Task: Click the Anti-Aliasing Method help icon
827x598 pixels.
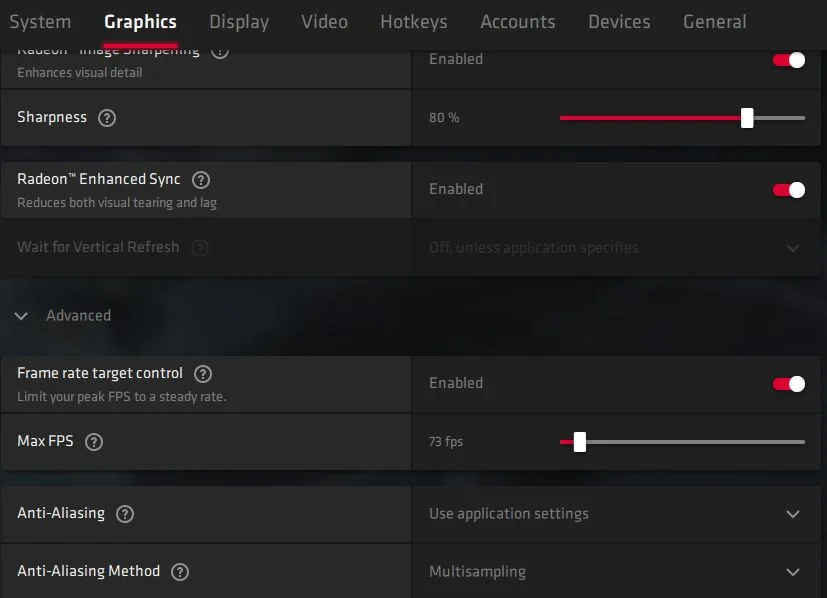Action: [x=180, y=572]
